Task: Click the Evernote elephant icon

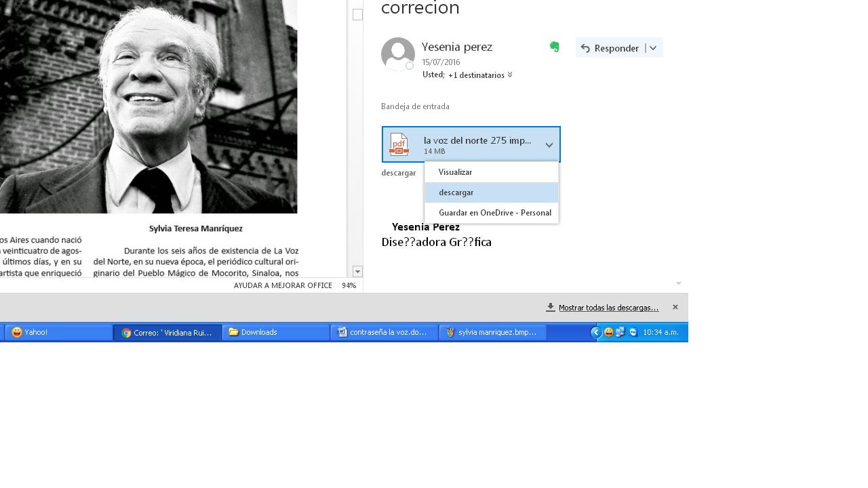Action: coord(554,47)
